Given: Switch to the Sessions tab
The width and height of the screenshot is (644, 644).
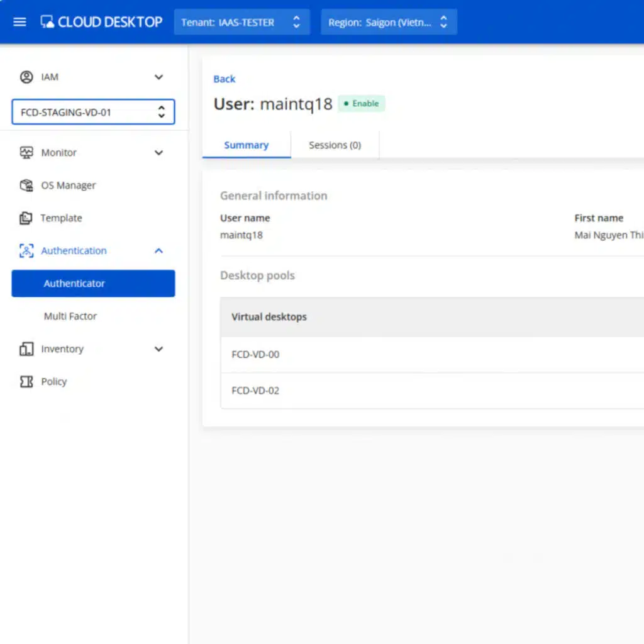Looking at the screenshot, I should (335, 145).
